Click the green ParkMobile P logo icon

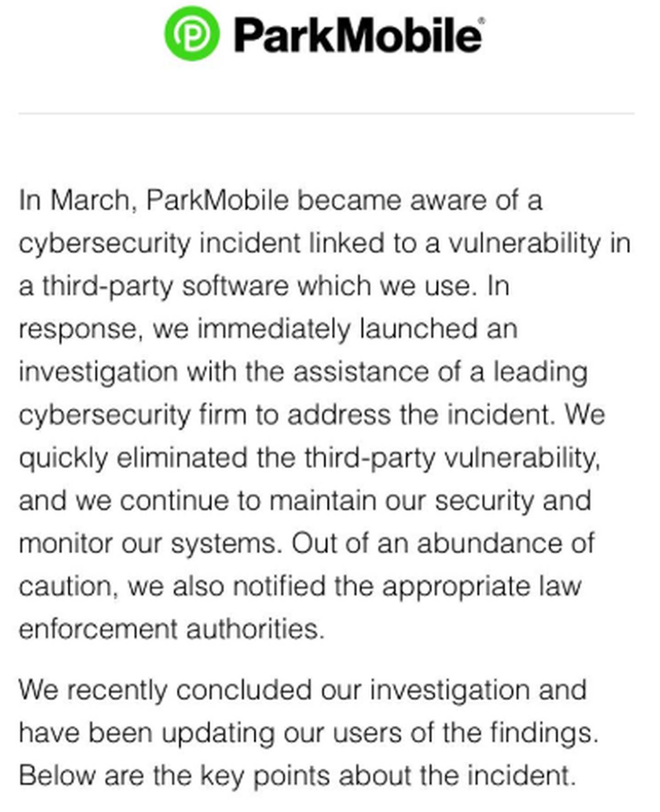(192, 33)
